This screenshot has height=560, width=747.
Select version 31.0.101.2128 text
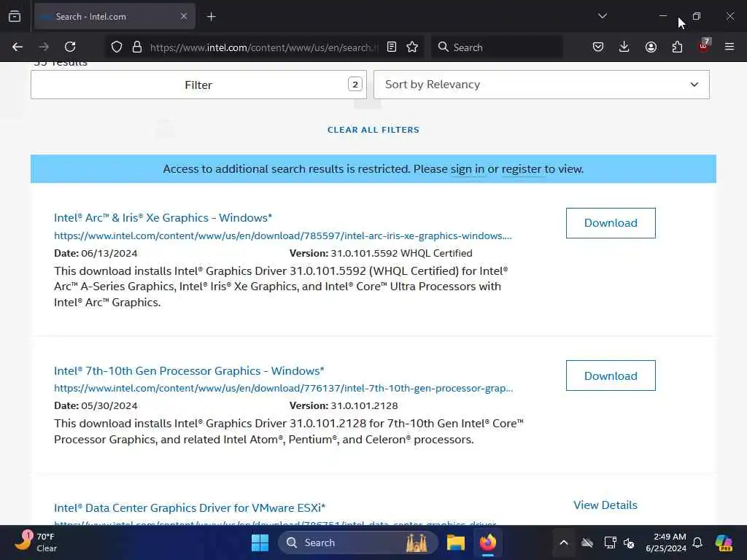365,405
